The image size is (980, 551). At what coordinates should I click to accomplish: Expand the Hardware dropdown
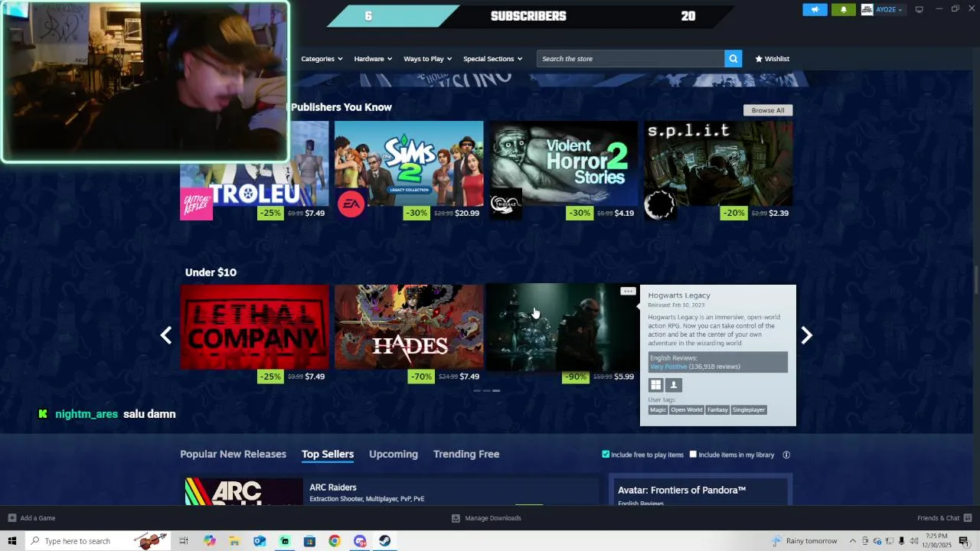point(373,59)
